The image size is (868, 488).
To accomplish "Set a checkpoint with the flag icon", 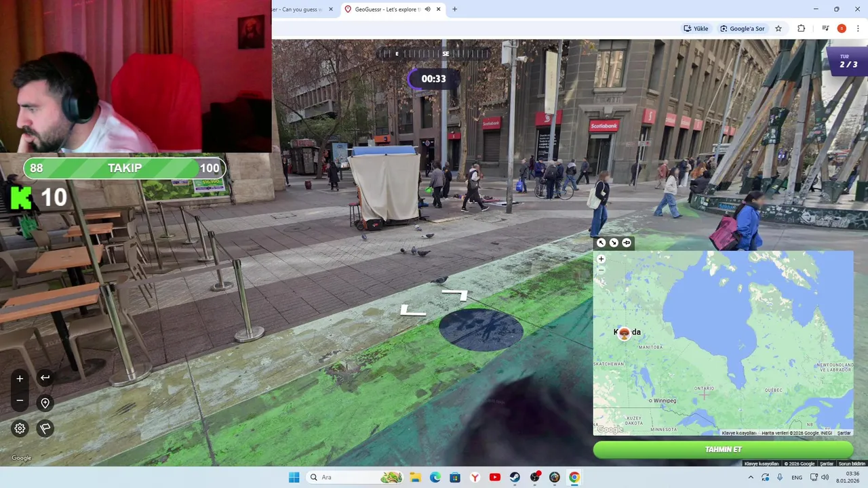I will pos(45,428).
